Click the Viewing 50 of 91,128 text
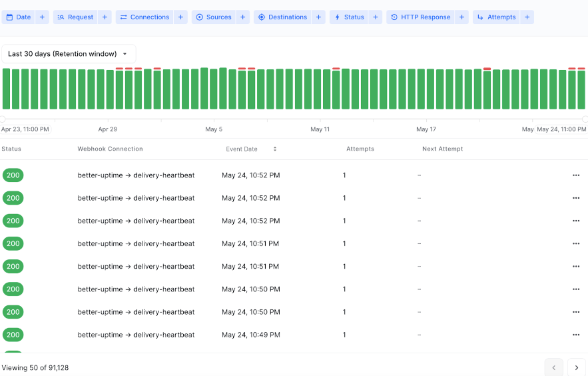 [x=35, y=368]
